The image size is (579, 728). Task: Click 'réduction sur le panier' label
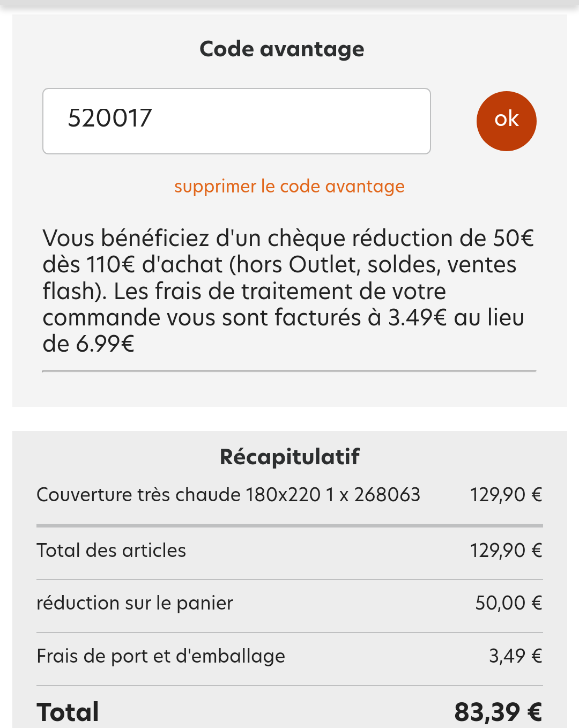(x=135, y=603)
